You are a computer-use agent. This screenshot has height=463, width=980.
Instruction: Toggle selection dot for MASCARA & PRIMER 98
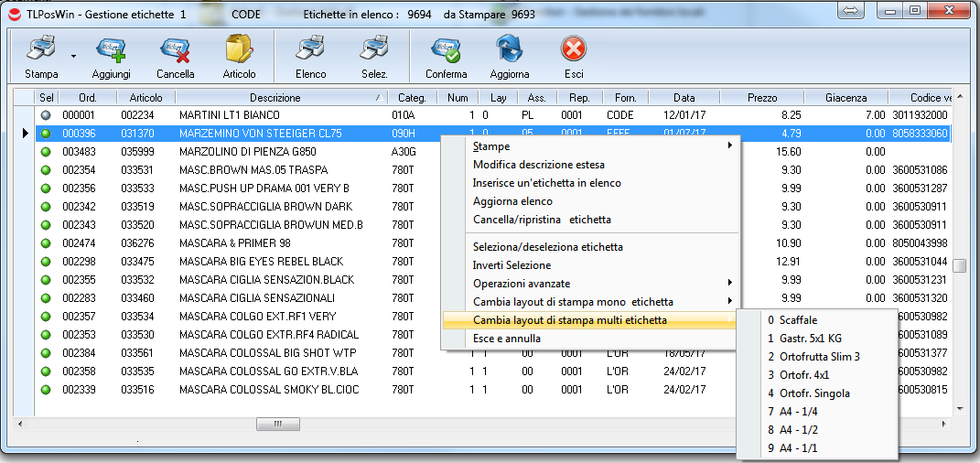click(x=47, y=243)
